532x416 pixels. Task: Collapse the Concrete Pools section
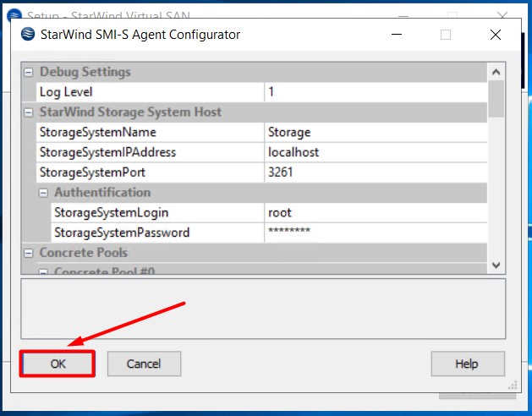click(29, 252)
